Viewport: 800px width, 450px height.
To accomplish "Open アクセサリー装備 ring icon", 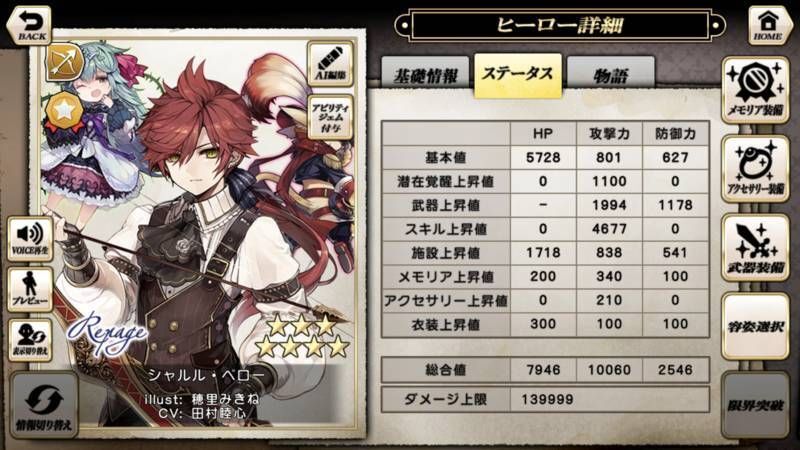I will pos(756,169).
